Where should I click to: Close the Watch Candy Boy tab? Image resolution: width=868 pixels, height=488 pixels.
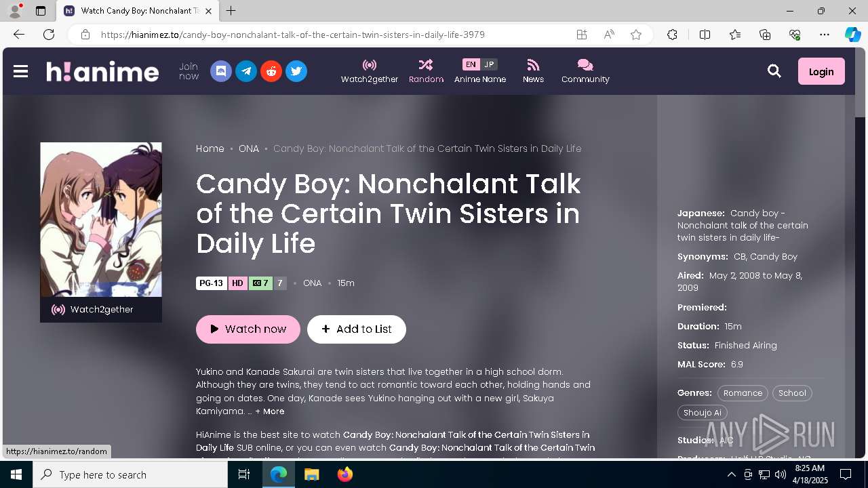tap(208, 11)
